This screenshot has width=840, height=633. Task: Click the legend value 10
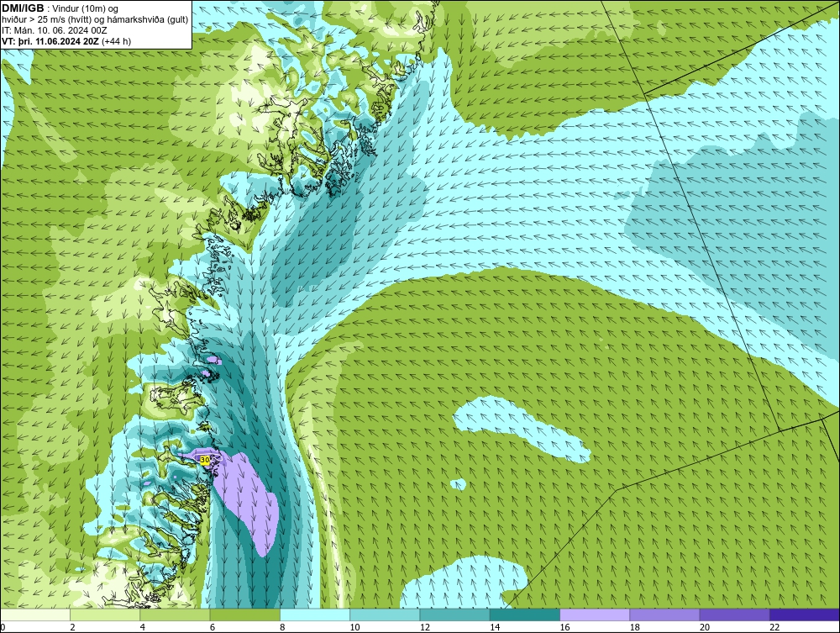(x=354, y=627)
